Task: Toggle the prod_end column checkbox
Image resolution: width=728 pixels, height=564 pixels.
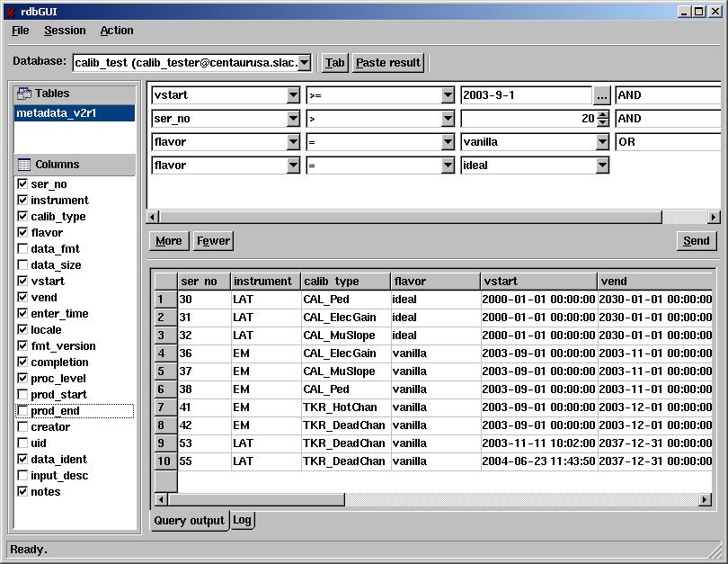Action: [x=22, y=411]
